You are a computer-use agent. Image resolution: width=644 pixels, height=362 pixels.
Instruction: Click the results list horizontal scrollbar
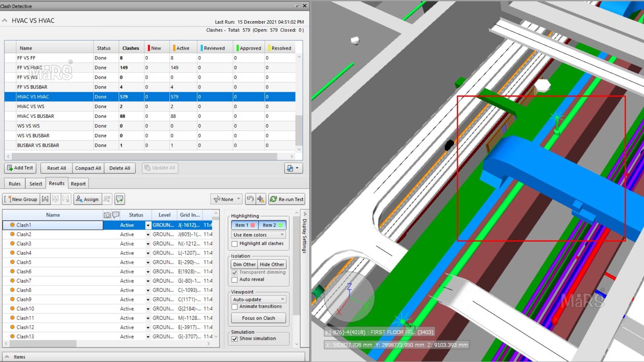tap(44, 344)
